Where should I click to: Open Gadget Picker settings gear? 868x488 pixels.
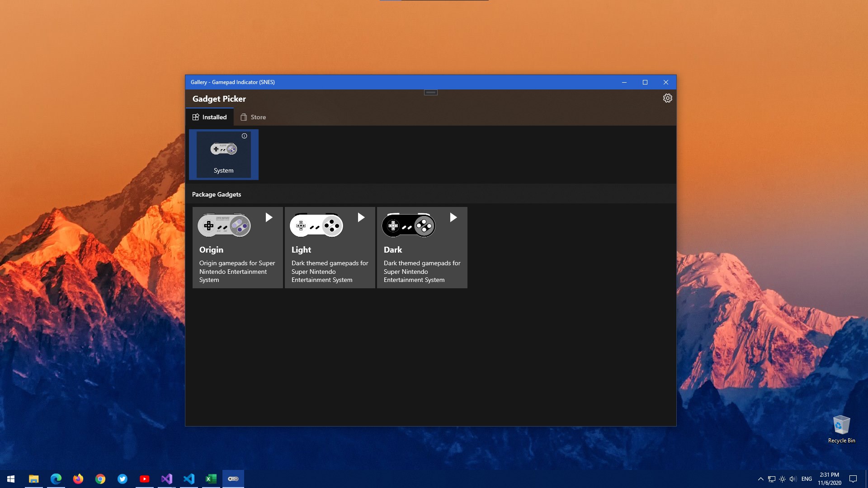click(667, 99)
